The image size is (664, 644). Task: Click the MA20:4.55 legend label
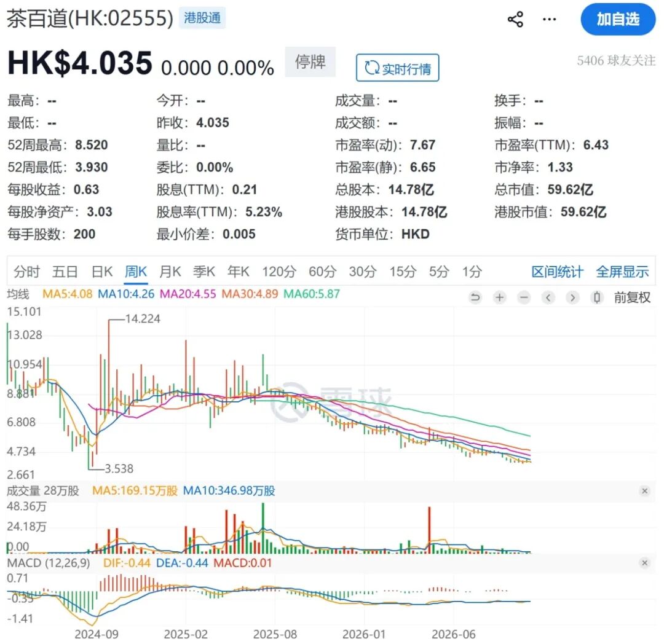tap(188, 294)
